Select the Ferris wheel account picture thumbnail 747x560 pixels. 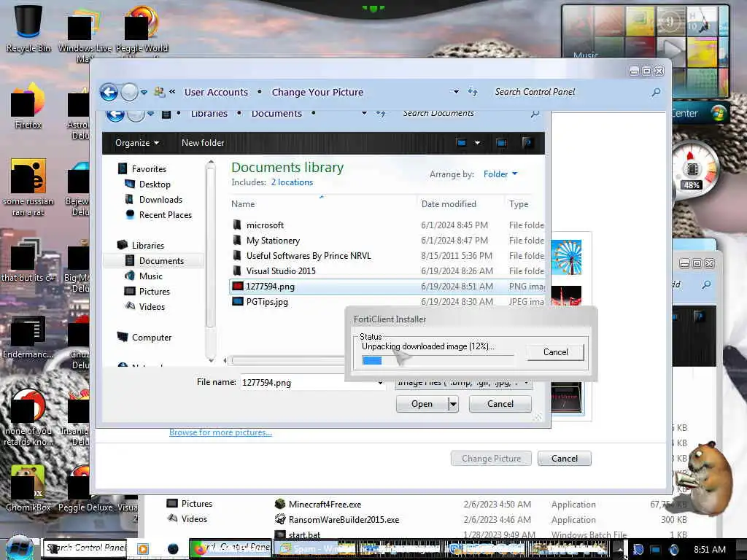(566, 257)
